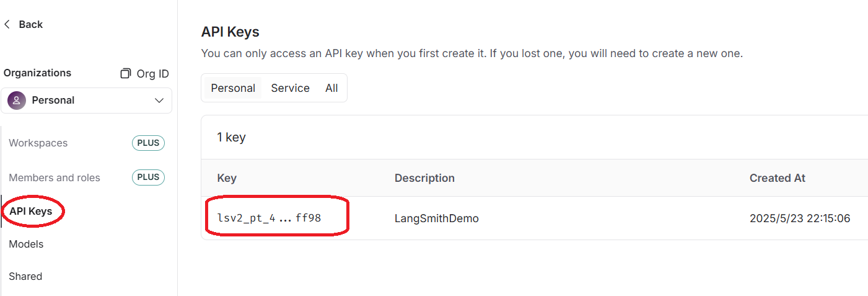
Task: Select API Keys in the sidebar
Action: [31, 212]
